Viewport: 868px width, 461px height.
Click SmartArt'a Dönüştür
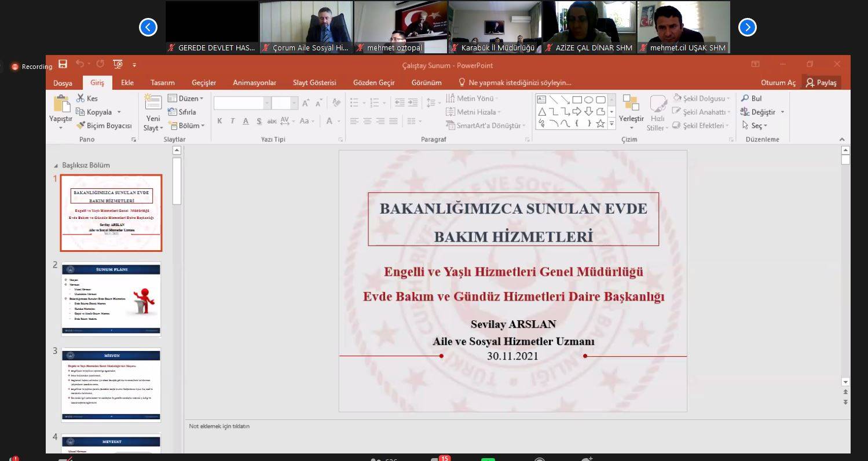coord(486,126)
